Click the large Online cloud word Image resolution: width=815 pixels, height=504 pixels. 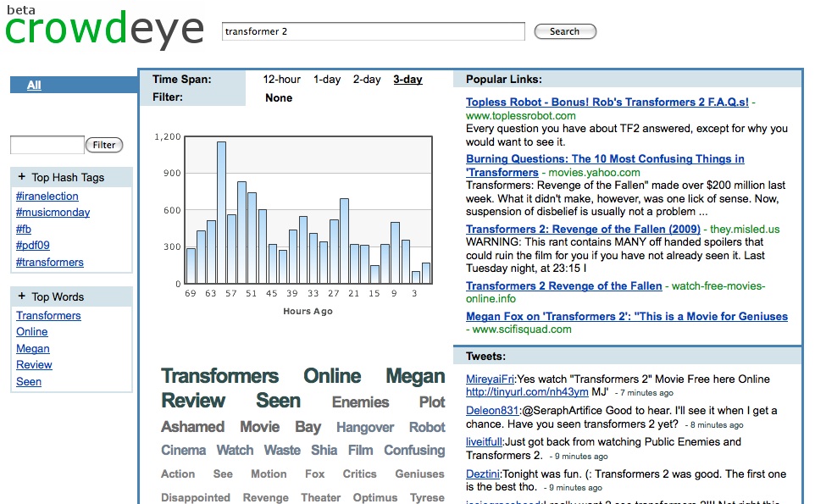(x=332, y=376)
